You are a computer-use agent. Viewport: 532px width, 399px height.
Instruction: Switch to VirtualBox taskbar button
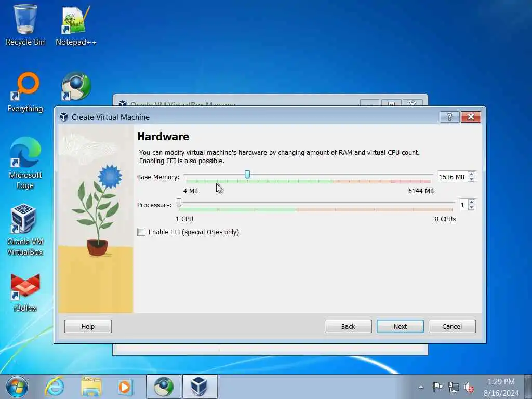(199, 387)
